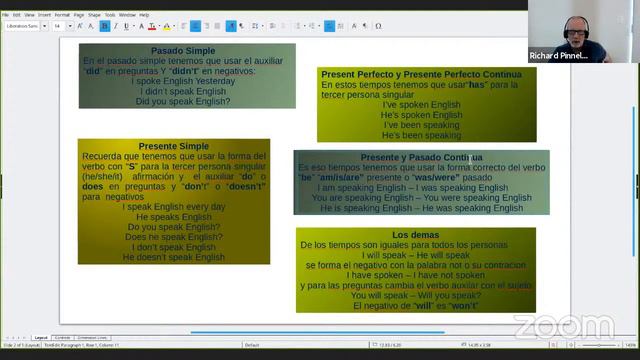Screen dimensions: 640x360
Task: Toggle unordered bullet list
Action: pos(298,26)
